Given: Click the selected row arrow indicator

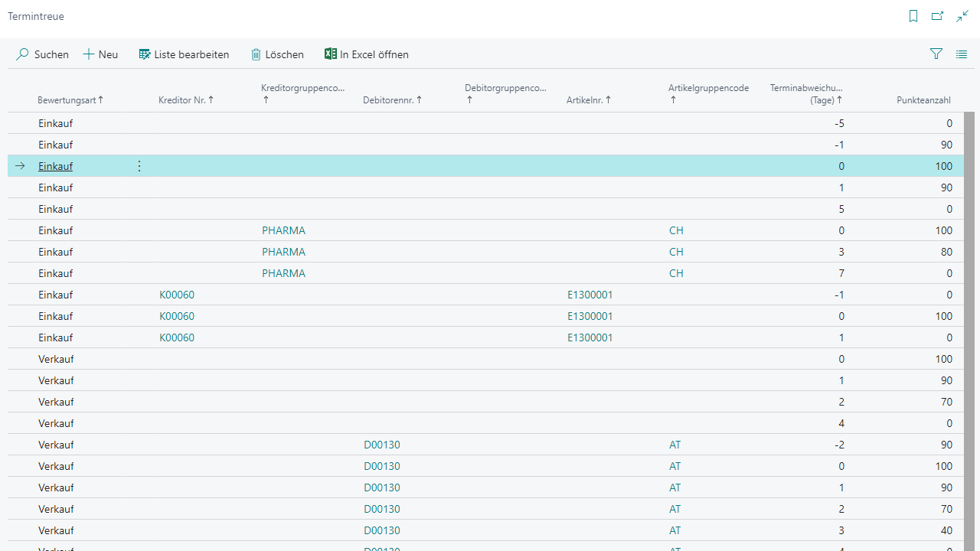Looking at the screenshot, I should tap(21, 166).
